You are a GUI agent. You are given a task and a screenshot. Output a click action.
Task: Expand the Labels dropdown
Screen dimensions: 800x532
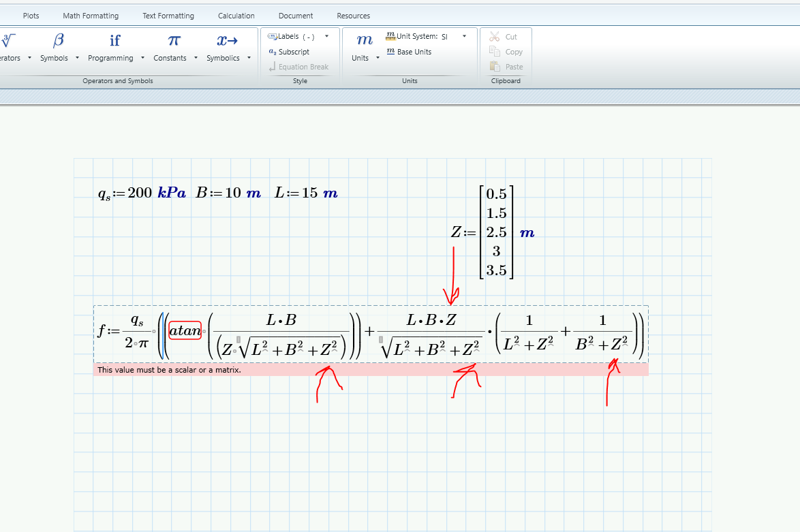[x=326, y=36]
